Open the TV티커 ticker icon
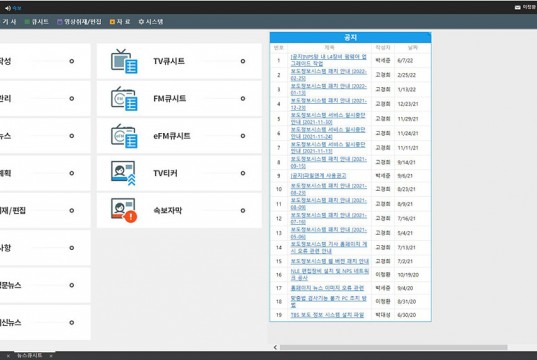Screen dimensions: 537x360 tap(123, 173)
